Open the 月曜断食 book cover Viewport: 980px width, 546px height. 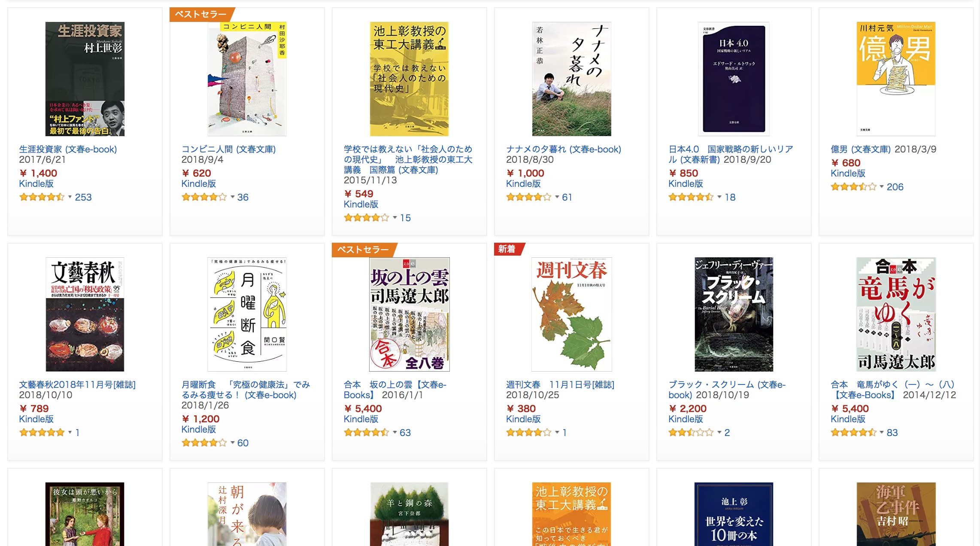pyautogui.click(x=247, y=314)
